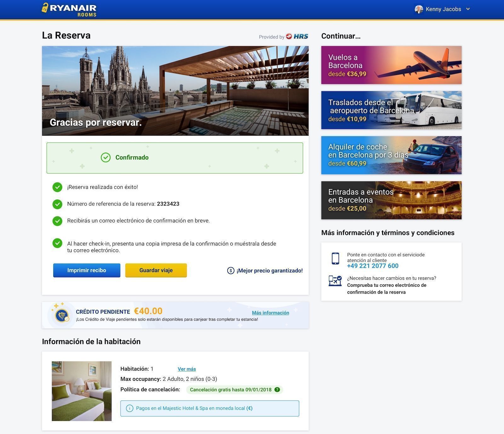This screenshot has width=504, height=434.
Task: Click Kenny Jacobs profile avatar
Action: tap(419, 9)
